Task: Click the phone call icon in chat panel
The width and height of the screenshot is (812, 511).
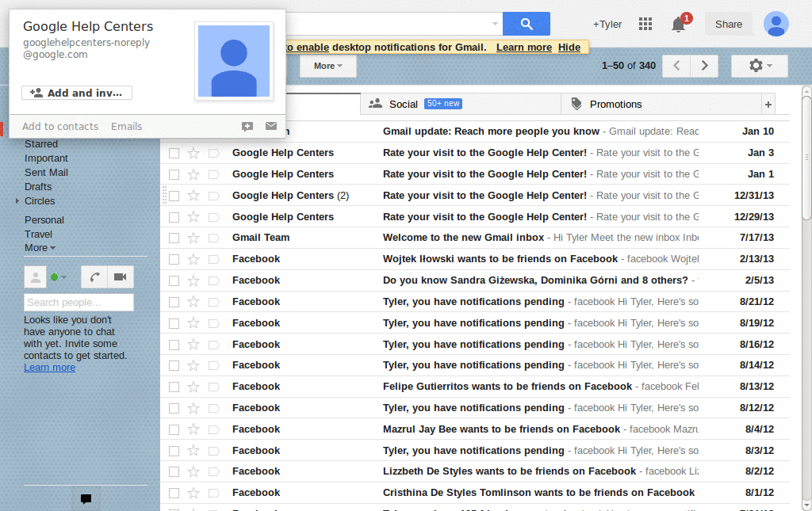Action: [94, 277]
